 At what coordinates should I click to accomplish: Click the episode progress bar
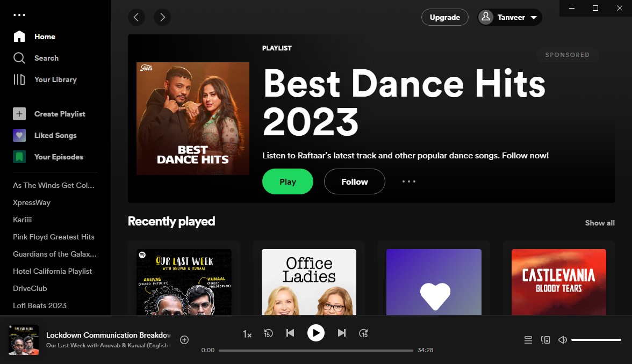[x=314, y=350]
